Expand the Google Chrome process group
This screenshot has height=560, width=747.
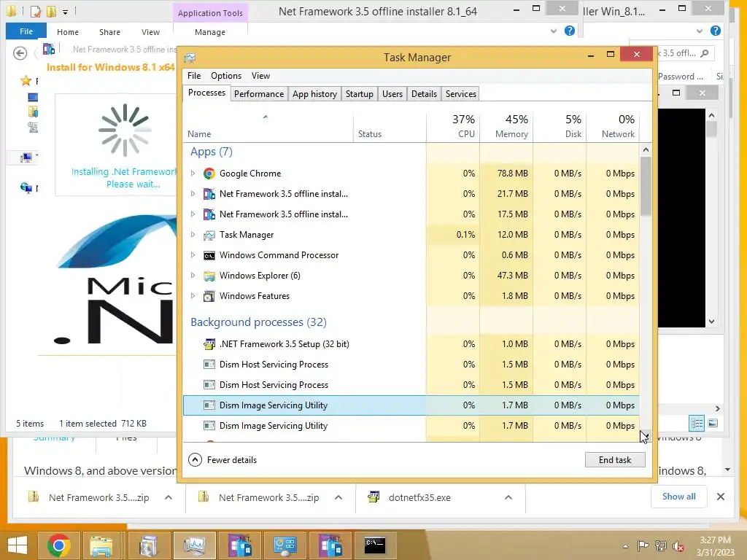(193, 174)
